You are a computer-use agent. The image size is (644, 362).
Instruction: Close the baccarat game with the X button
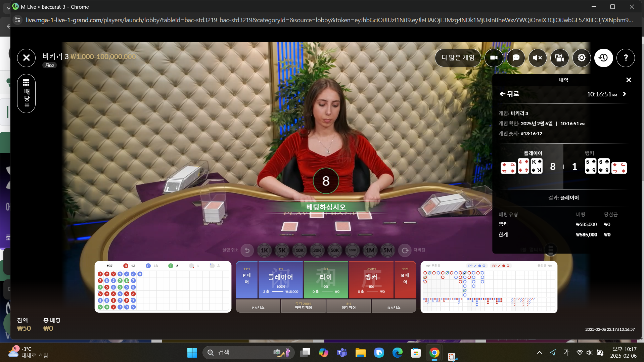pyautogui.click(x=26, y=58)
